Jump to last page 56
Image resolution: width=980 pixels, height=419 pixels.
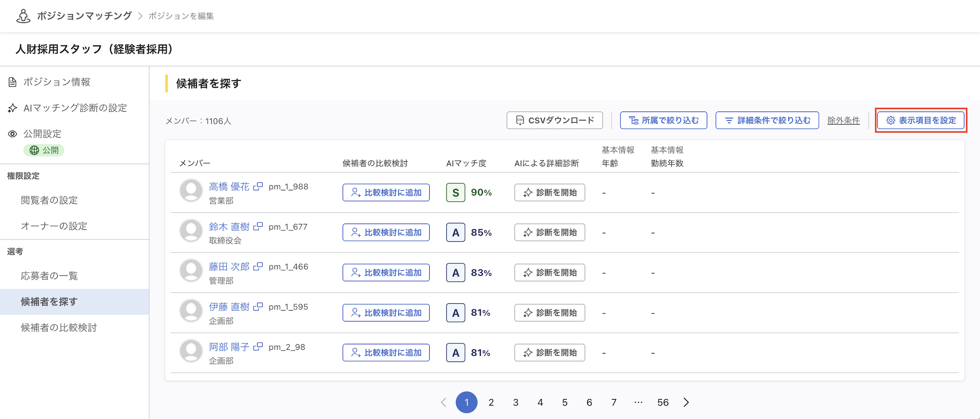pos(663,402)
